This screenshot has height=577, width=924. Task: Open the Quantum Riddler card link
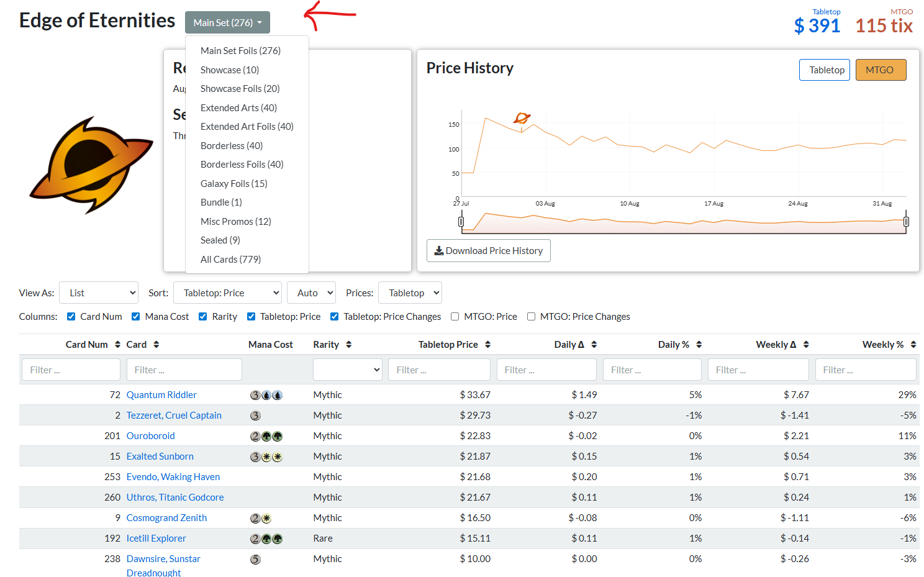(161, 395)
